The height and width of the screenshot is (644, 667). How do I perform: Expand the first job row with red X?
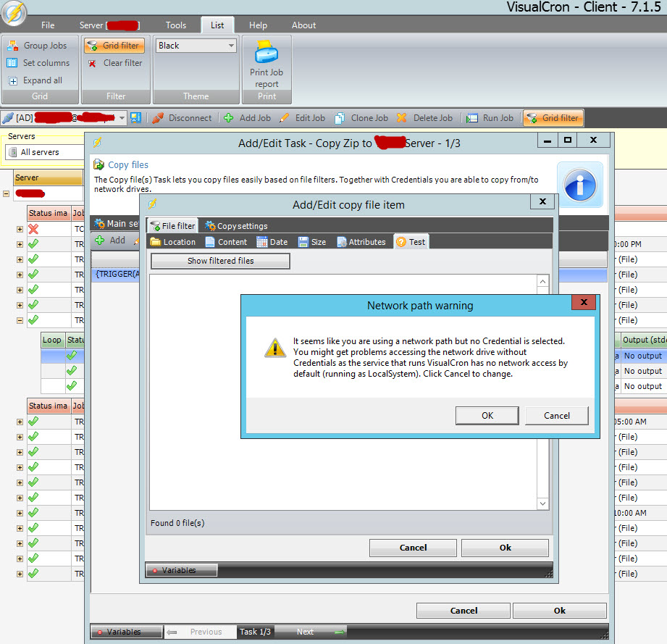click(20, 229)
